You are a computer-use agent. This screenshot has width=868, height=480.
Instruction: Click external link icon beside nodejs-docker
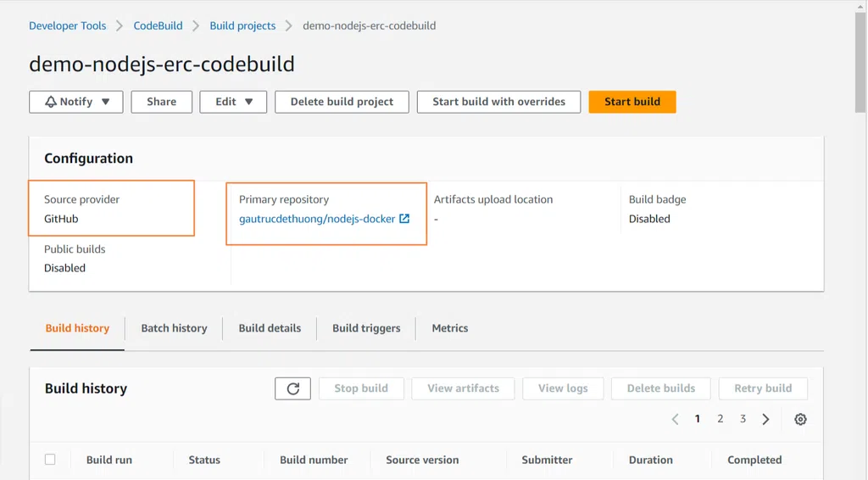click(404, 219)
